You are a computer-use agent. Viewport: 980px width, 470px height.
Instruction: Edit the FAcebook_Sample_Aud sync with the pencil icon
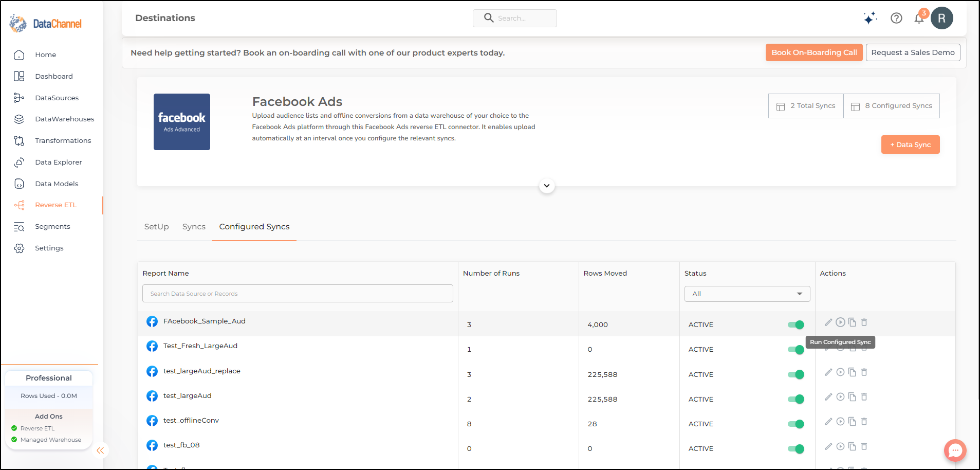(x=828, y=322)
